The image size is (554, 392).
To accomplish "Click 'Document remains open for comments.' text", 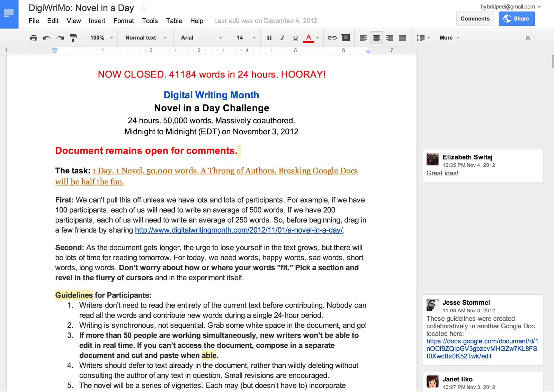I will click(146, 151).
